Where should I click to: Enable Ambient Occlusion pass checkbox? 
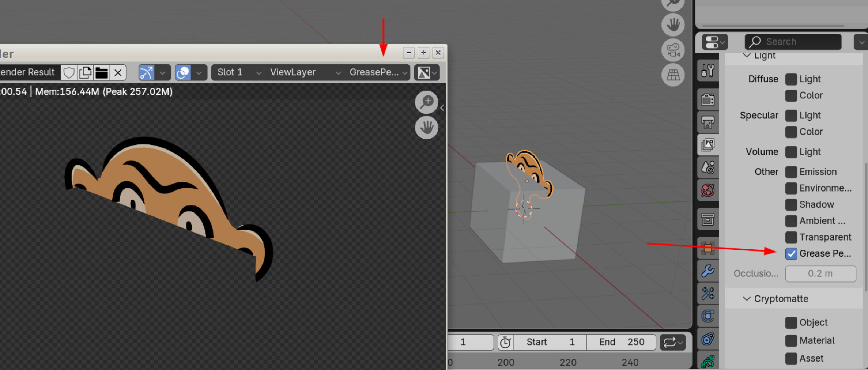coord(791,221)
